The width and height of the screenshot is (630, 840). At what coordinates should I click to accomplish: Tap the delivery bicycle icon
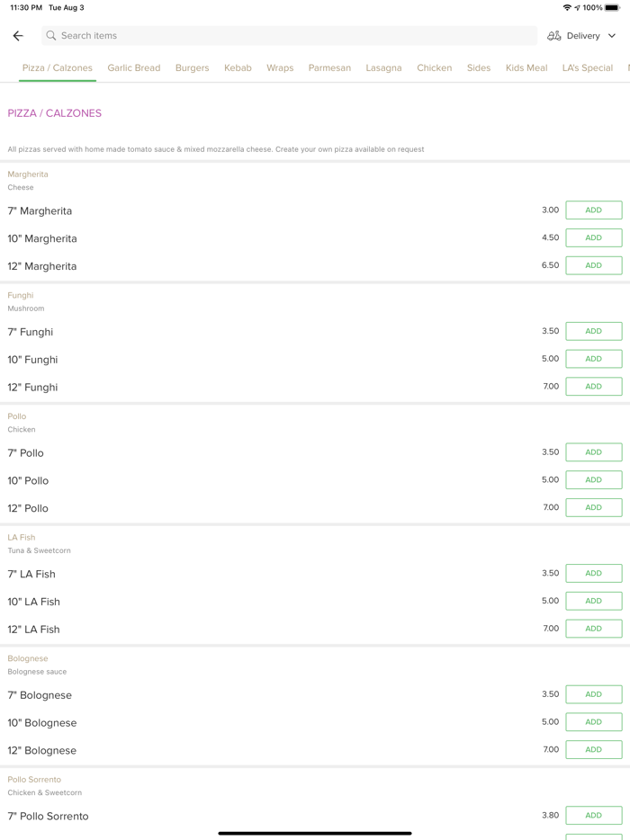pos(554,36)
